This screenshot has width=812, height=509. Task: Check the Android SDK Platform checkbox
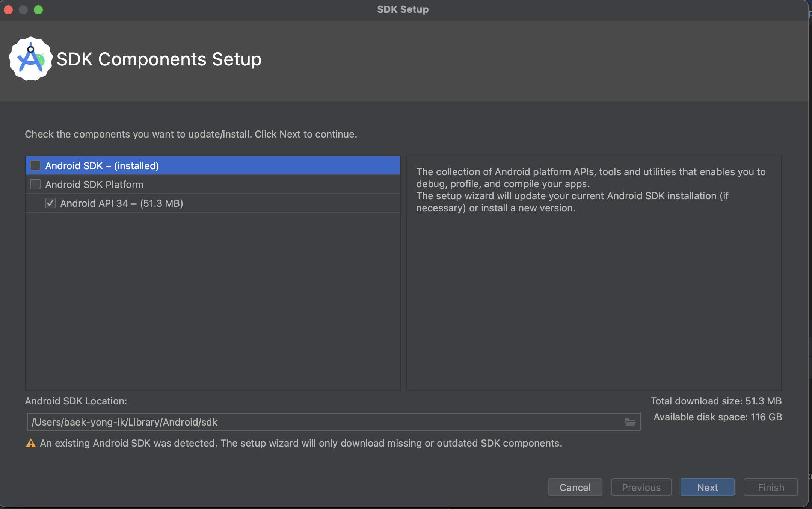pos(35,184)
